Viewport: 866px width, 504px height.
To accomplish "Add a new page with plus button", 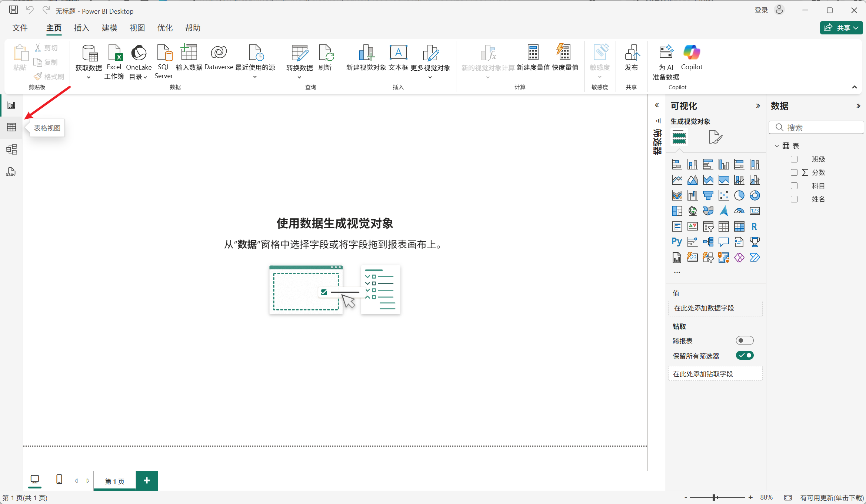I will coord(147,481).
